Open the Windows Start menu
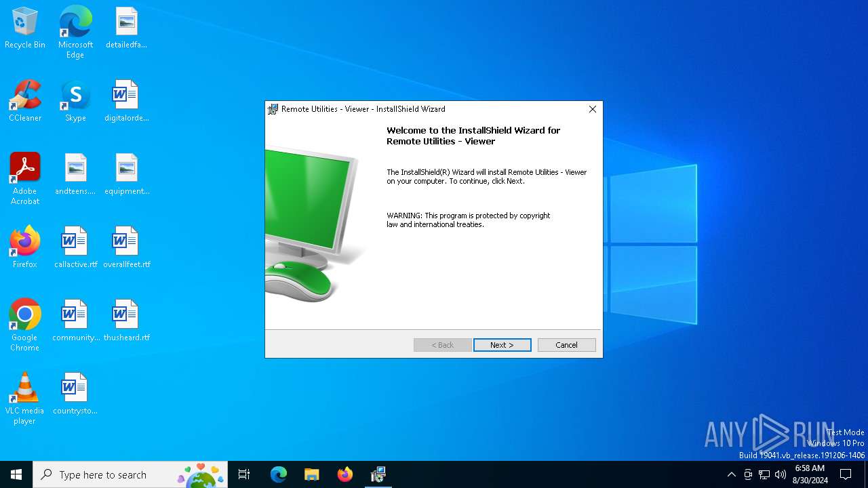 [x=16, y=474]
